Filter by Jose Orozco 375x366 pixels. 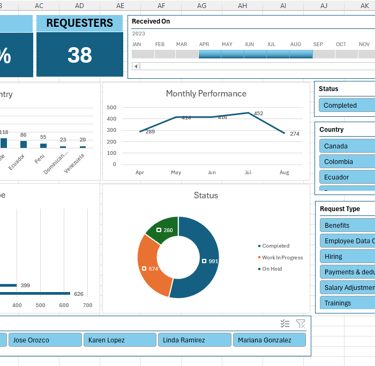(x=45, y=340)
